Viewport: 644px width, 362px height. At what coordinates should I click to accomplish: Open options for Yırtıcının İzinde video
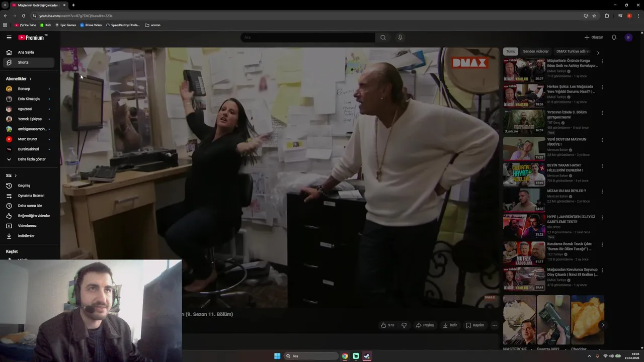[x=602, y=113]
